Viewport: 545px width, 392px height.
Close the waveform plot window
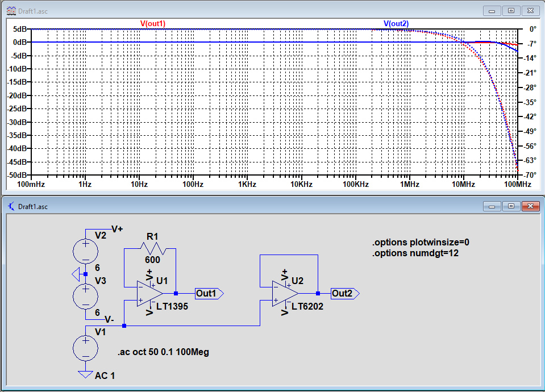[x=530, y=11]
